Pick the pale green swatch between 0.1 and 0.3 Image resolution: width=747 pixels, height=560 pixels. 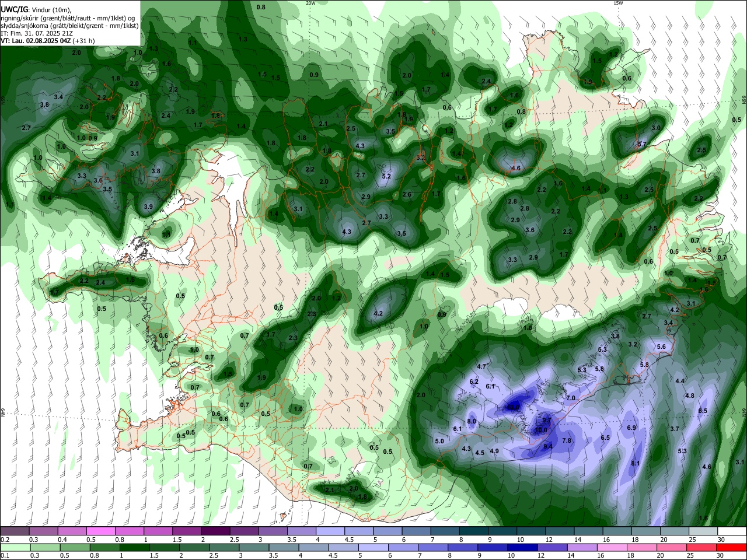tap(15, 547)
